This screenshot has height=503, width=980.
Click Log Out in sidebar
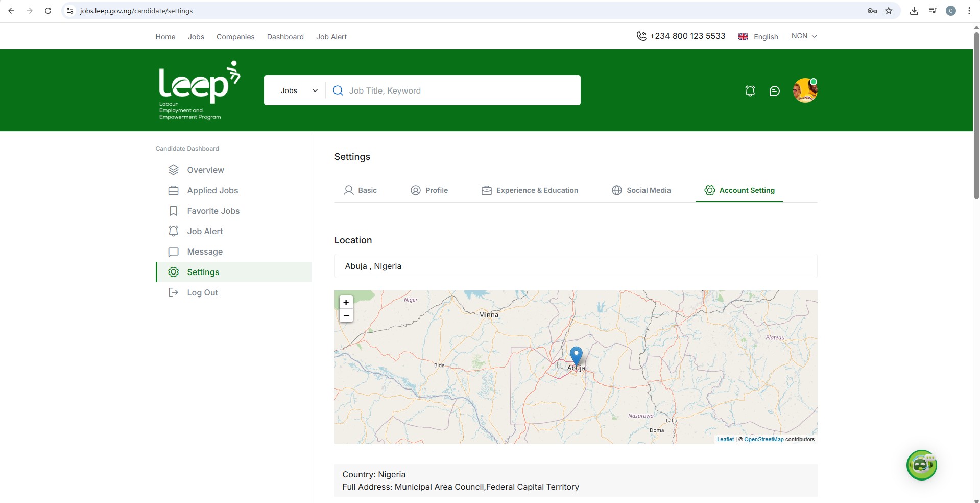click(x=202, y=292)
